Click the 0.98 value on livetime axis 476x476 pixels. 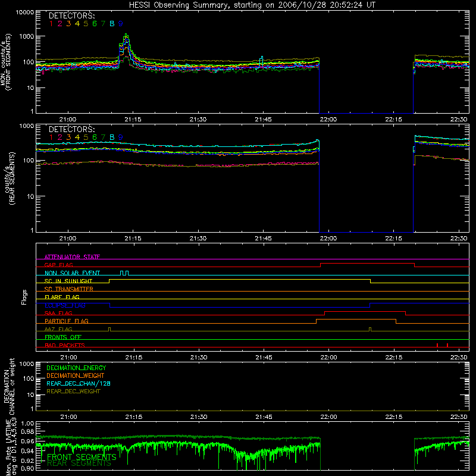click(x=27, y=431)
